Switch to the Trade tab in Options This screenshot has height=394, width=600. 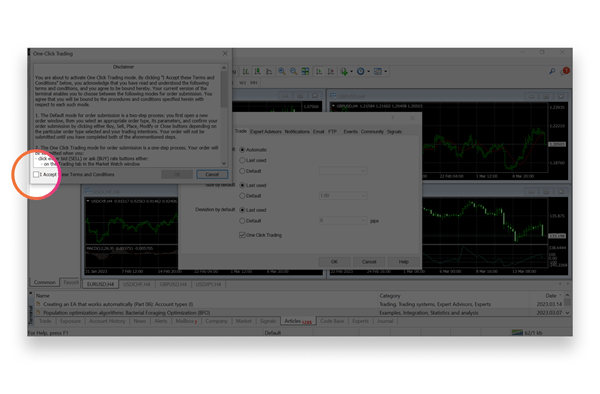[x=240, y=131]
